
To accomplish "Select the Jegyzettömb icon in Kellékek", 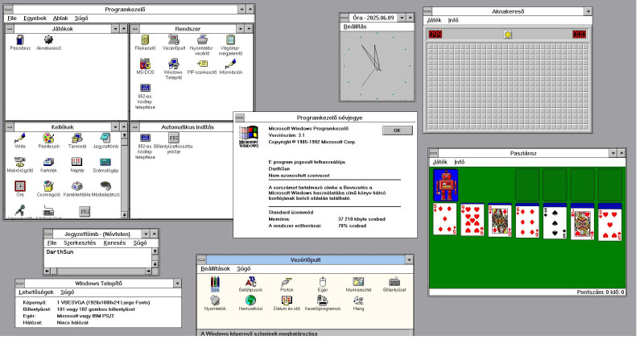I will (x=105, y=138).
